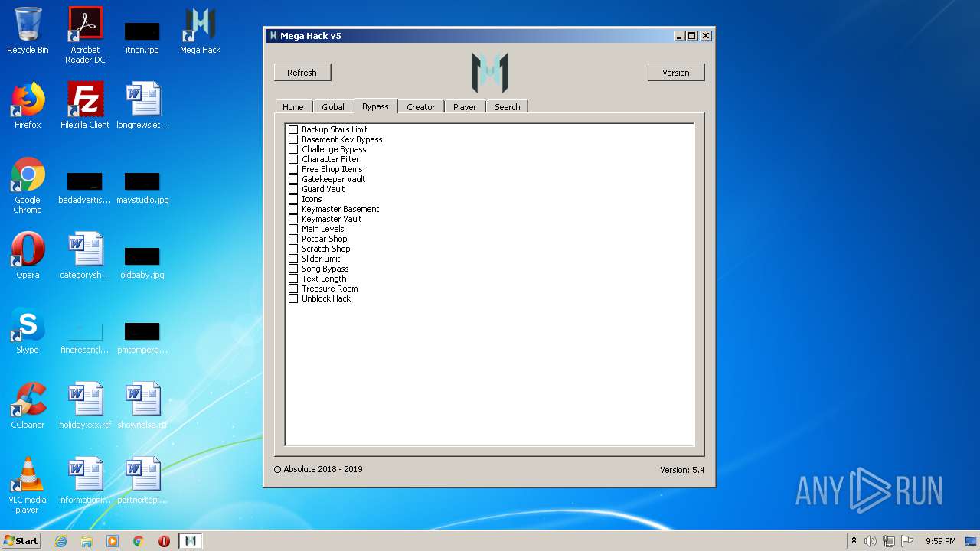
Task: Open the Mega Hack desktop shortcut
Action: pyautogui.click(x=200, y=31)
